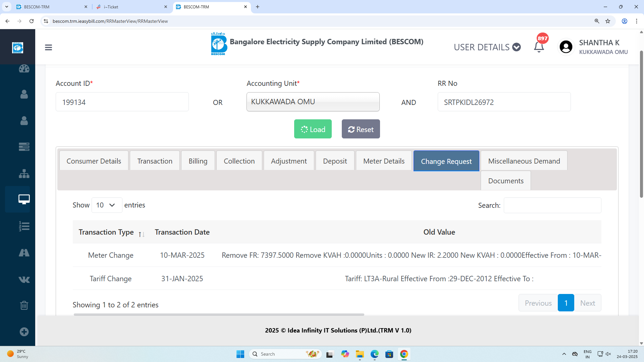Click the plus circle sidebar icon
Screen dimensions: 644x362
[24, 332]
